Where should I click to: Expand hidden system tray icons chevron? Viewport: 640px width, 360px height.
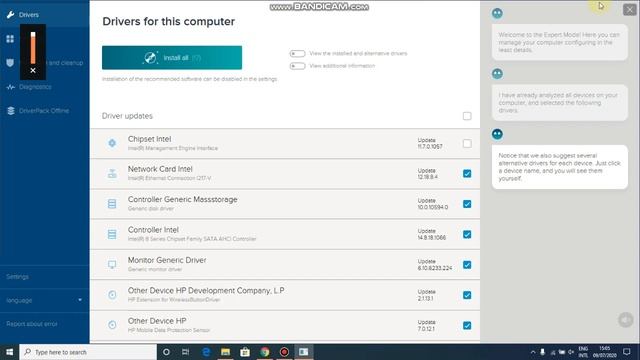pyautogui.click(x=533, y=352)
